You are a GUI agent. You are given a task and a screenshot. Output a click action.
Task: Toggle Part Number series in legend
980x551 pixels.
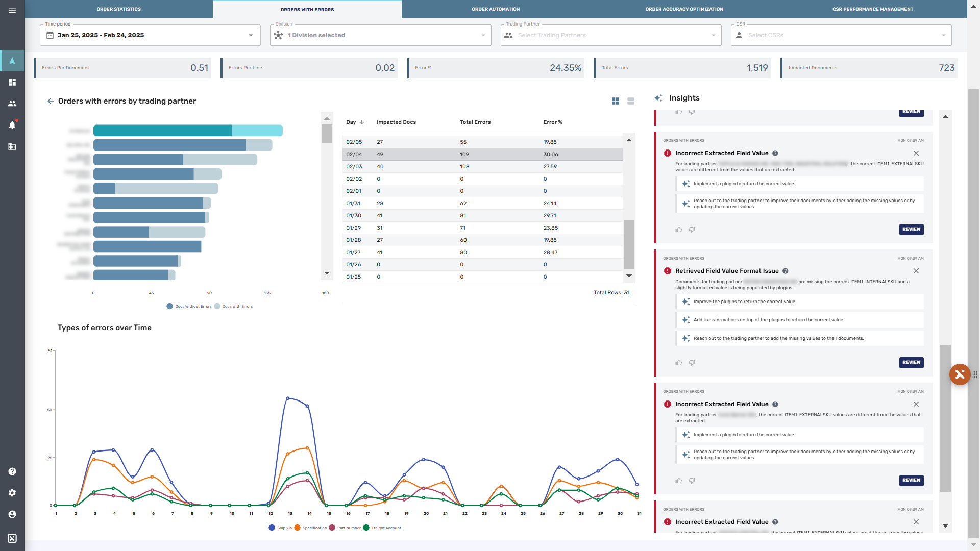(345, 528)
